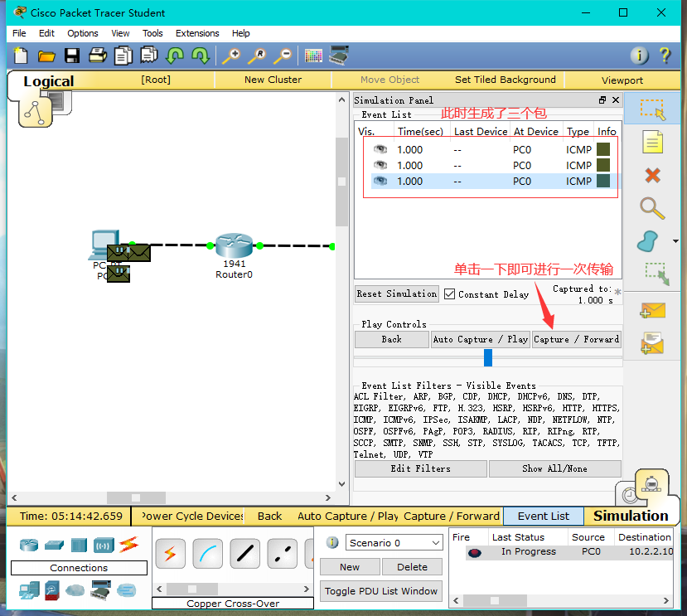Open Info color box of first ICMP event
The image size is (687, 616).
(603, 149)
